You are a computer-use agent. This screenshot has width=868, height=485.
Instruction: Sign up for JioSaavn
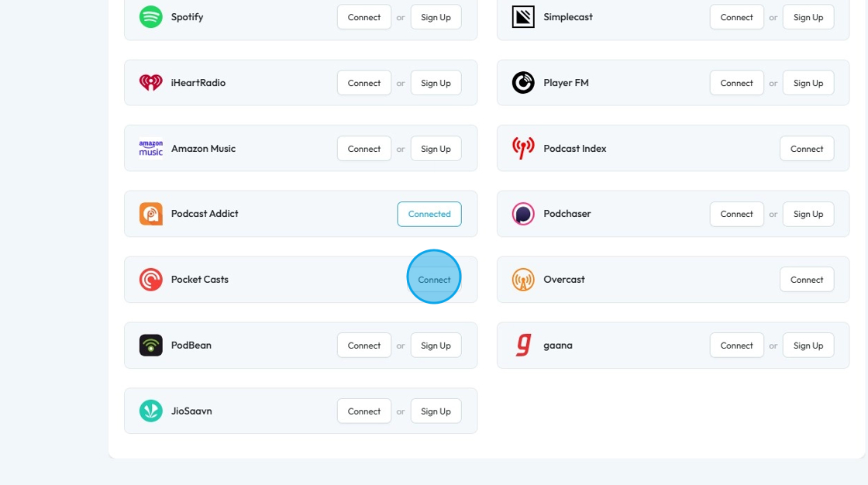(436, 411)
